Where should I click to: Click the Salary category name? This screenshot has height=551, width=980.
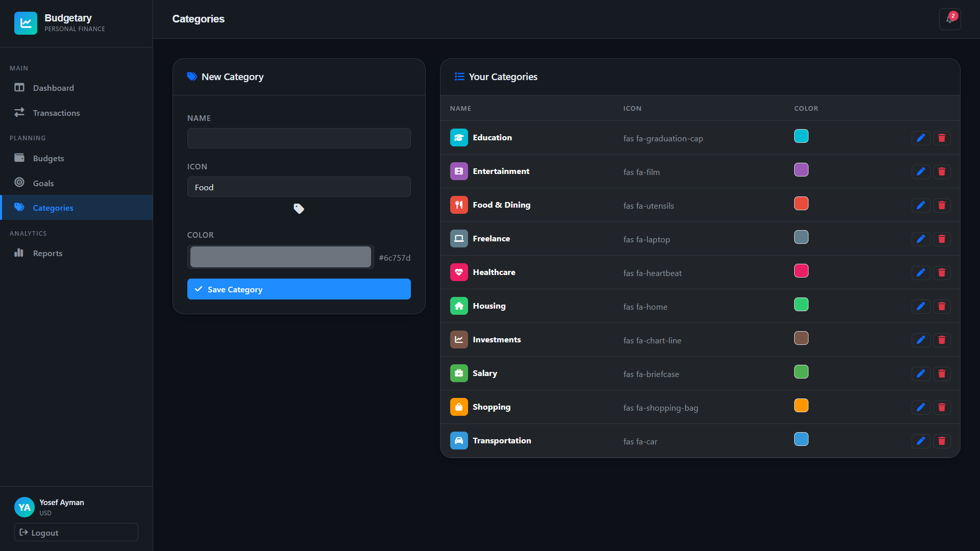484,373
